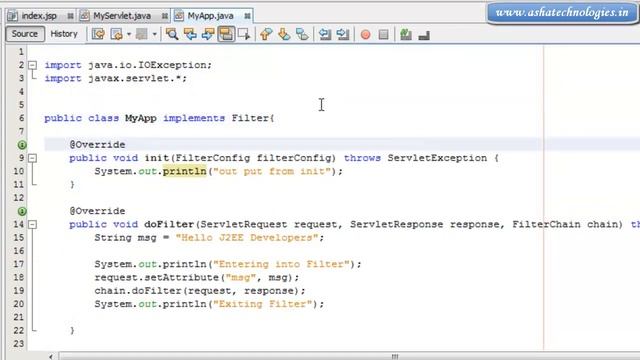Toggle Rectangular Selection icon
Screen dimensions: 640x360
[x=244, y=34]
